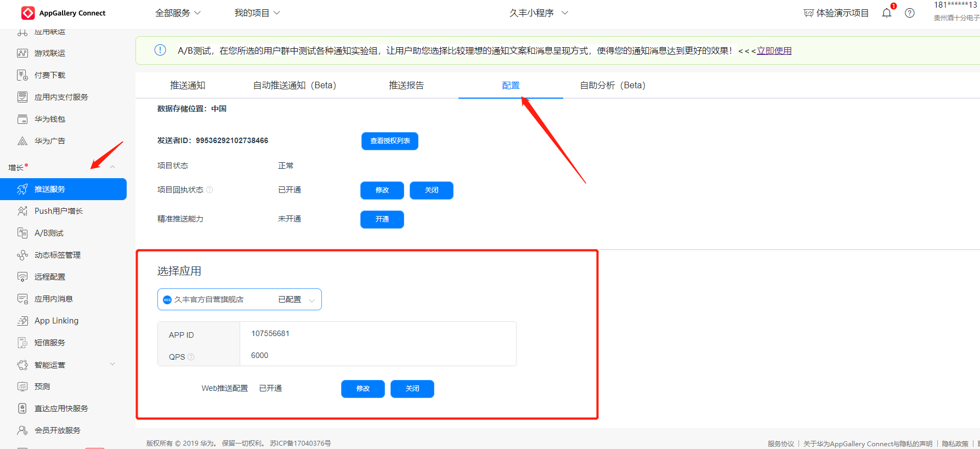
Task: Click the 应用内支付服务 sidebar icon
Action: [x=22, y=97]
